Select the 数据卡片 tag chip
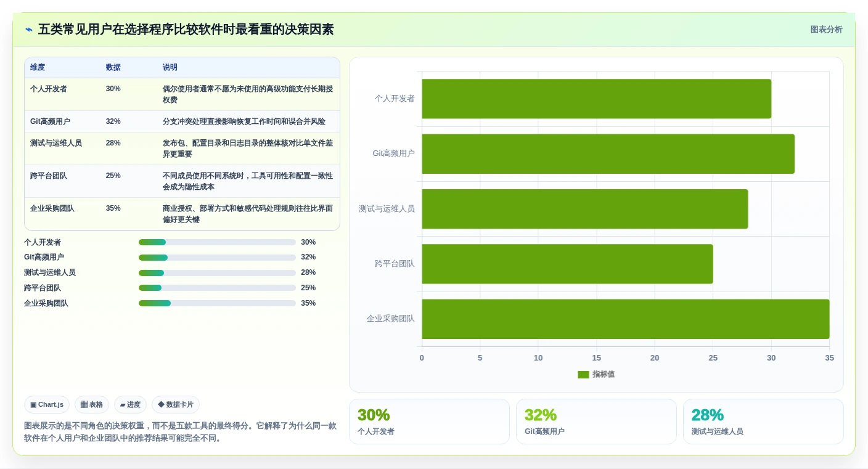The width and height of the screenshot is (868, 469). point(176,404)
